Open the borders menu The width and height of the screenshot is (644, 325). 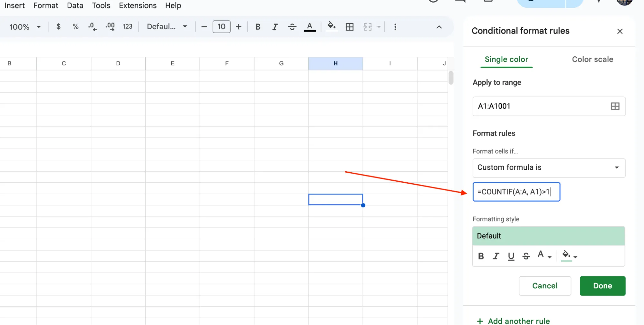pos(350,27)
